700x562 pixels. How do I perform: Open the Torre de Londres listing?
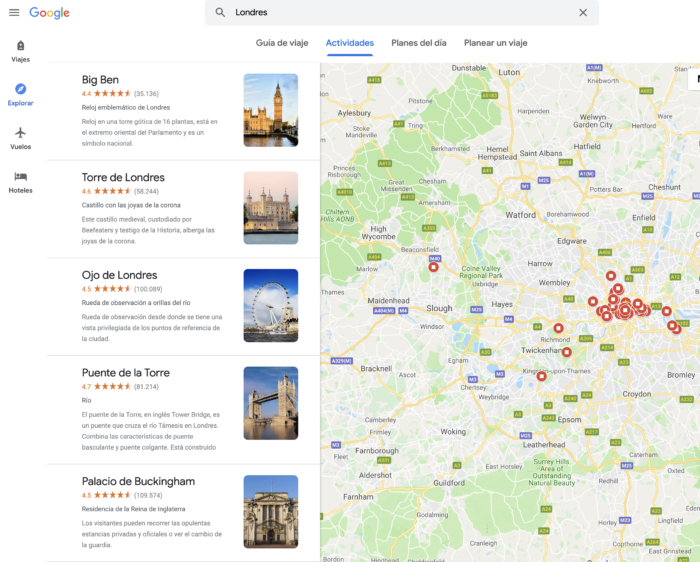pyautogui.click(x=123, y=178)
